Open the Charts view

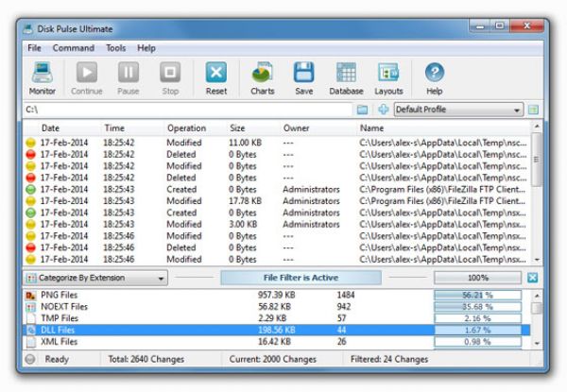pos(262,76)
